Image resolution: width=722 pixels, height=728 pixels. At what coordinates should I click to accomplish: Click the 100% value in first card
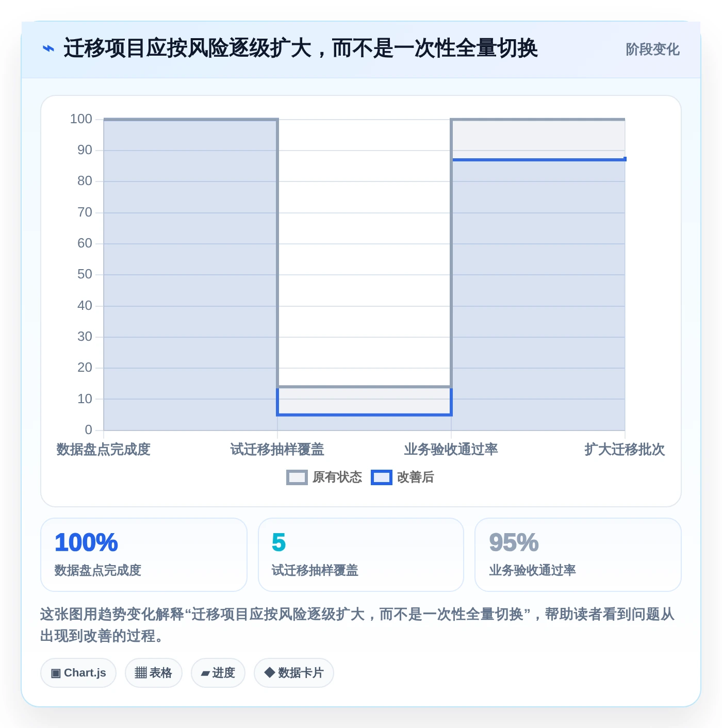[x=86, y=542]
